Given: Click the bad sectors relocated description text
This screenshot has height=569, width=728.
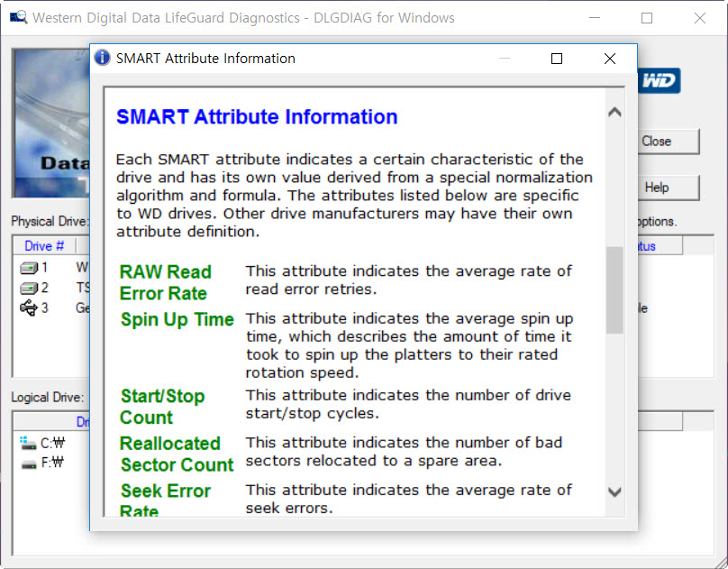Looking at the screenshot, I should pyautogui.click(x=404, y=452).
